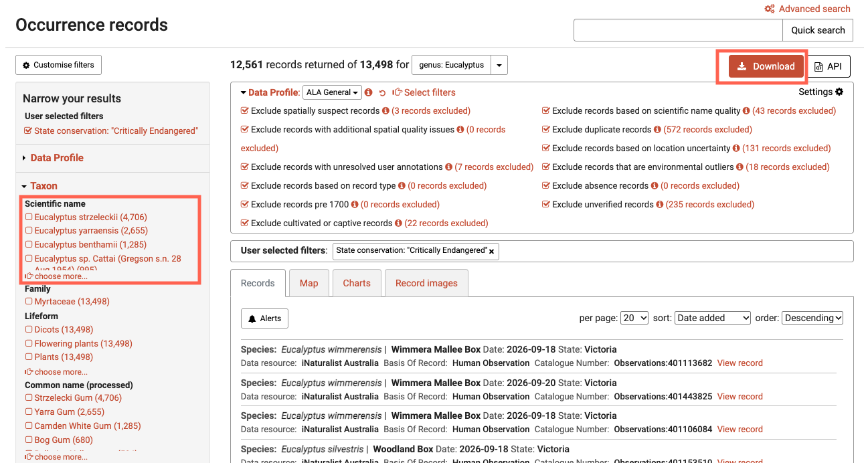
Task: Open sort Date added dropdown
Action: tap(713, 318)
